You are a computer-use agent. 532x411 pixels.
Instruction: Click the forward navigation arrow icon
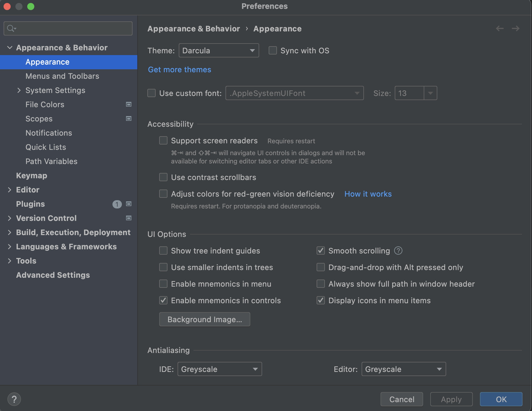[x=516, y=28]
